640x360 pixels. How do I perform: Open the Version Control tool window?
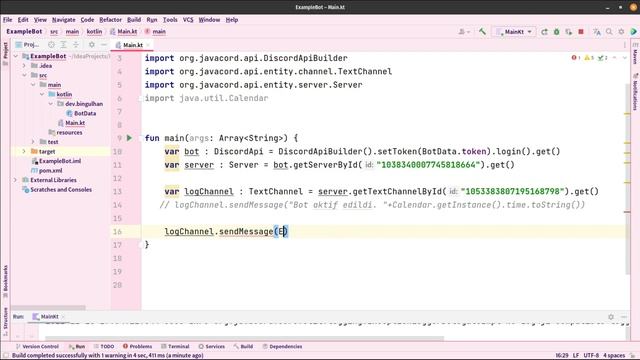pos(37,347)
